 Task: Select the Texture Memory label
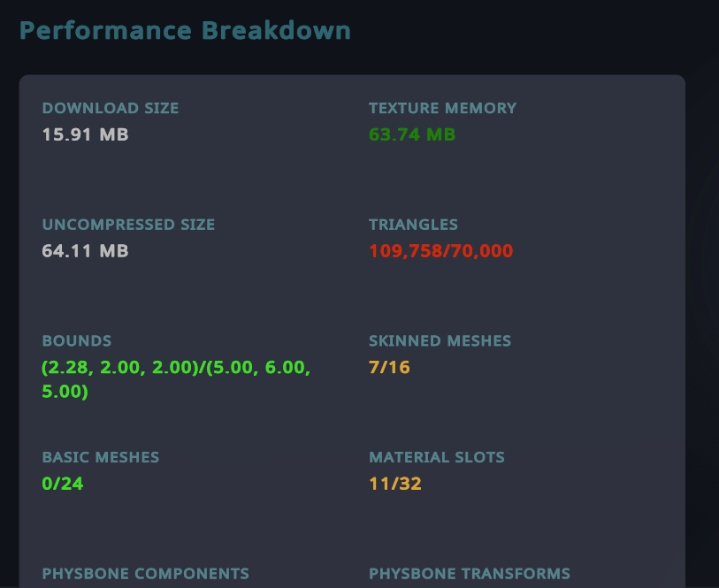442,109
